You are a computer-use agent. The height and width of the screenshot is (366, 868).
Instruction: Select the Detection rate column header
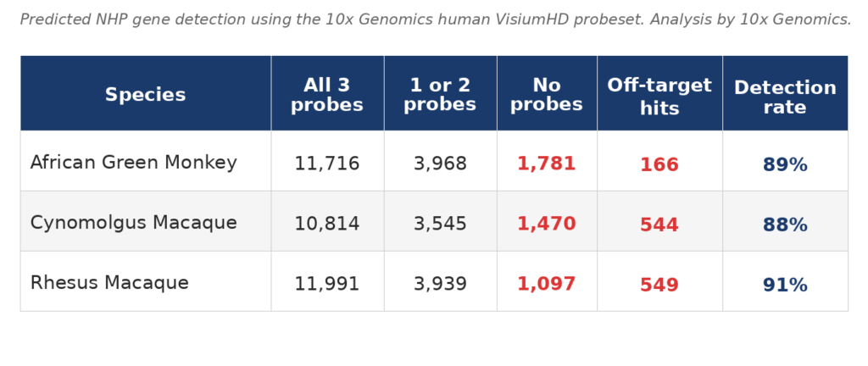(x=785, y=97)
